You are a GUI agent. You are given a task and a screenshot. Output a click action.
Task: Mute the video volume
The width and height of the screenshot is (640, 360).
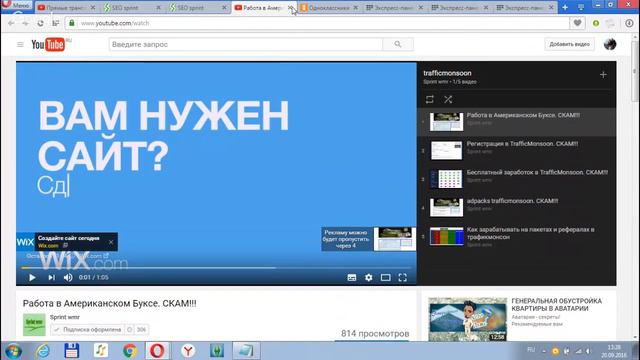pos(68,278)
